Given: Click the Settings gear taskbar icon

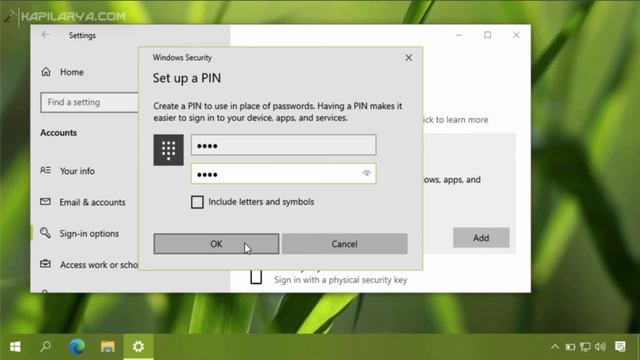Looking at the screenshot, I should point(138,347).
